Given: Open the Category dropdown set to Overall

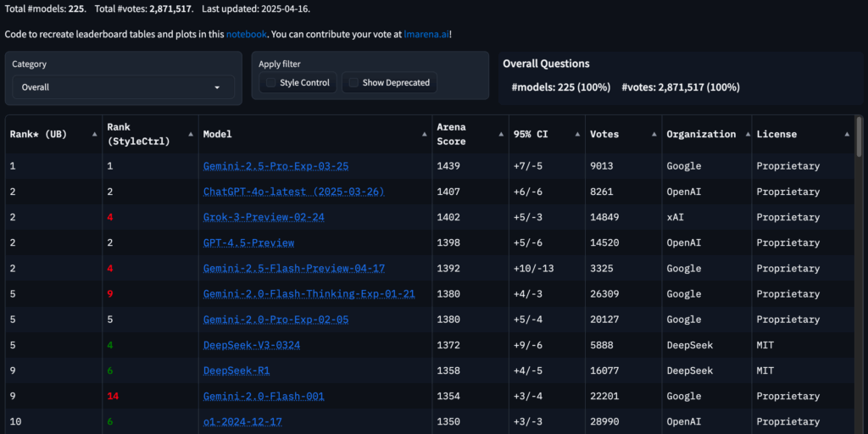Looking at the screenshot, I should [124, 87].
